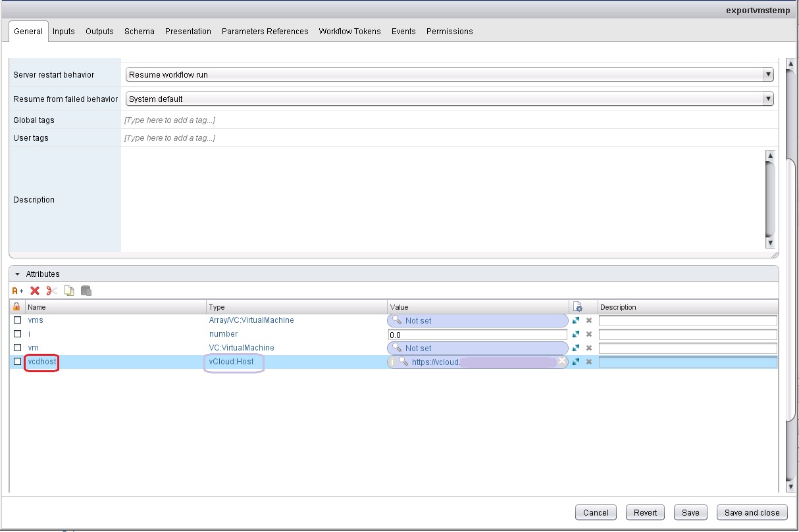The image size is (799, 532).
Task: Click the clone icon next to copy
Action: point(86,290)
